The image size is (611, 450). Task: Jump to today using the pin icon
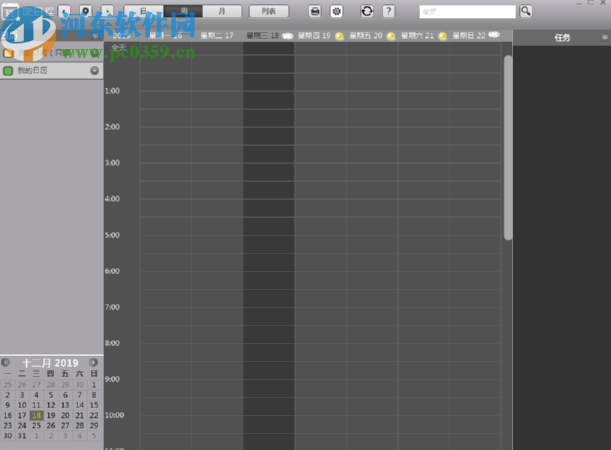(86, 11)
